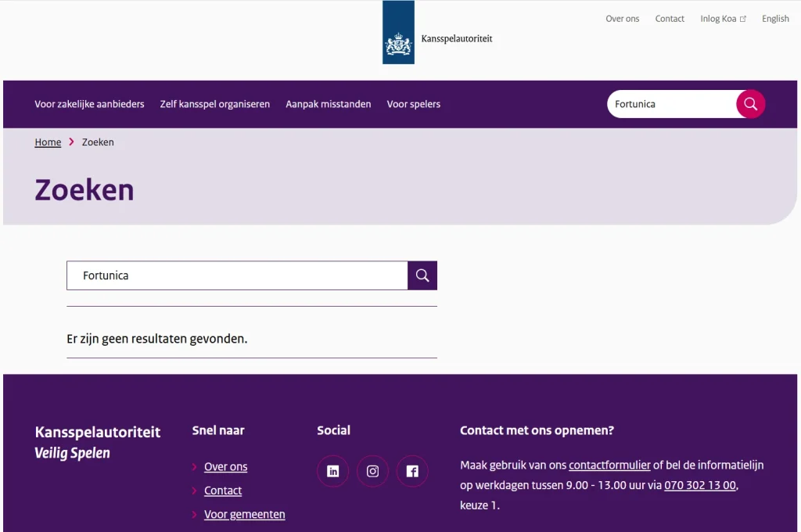Open the Facebook social icon
Screen dimensions: 801x532
[x=412, y=471]
